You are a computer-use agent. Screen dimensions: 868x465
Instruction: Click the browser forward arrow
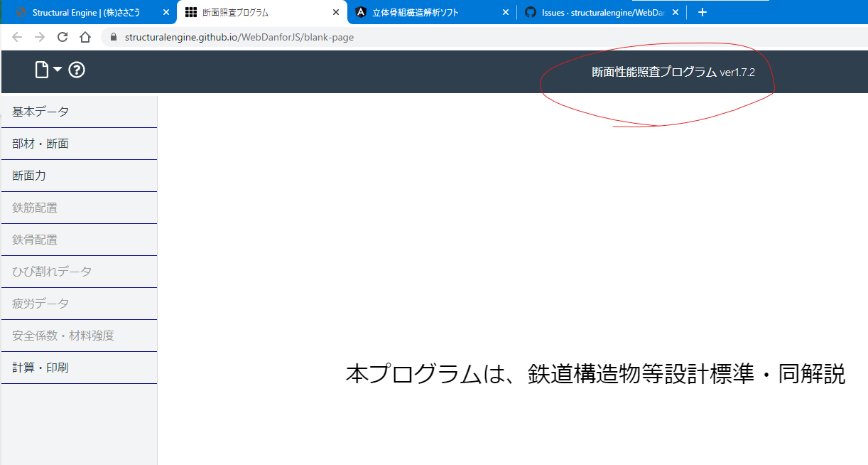(x=39, y=37)
